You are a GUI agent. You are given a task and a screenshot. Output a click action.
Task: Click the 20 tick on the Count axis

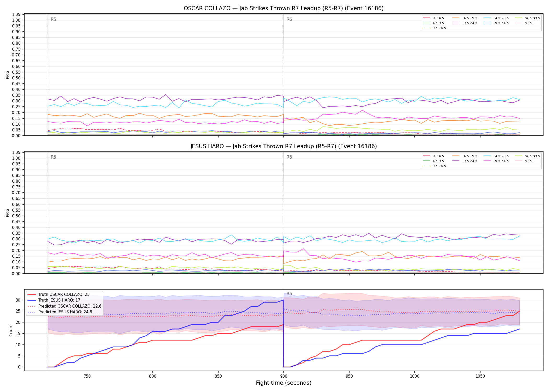(18, 322)
